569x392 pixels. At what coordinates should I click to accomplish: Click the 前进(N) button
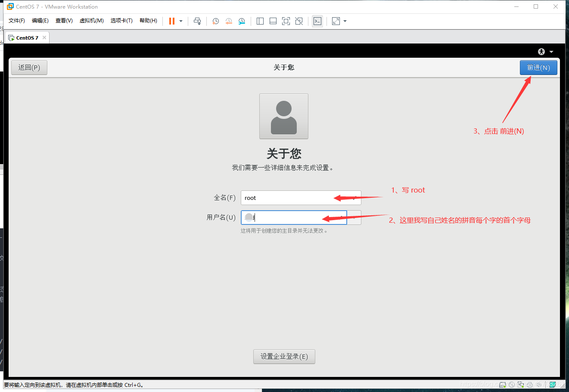538,67
